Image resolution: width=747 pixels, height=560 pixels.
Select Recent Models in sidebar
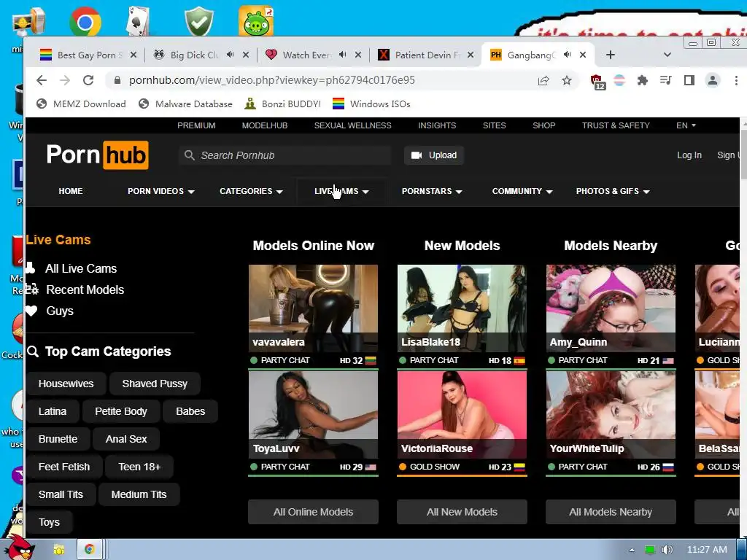point(85,289)
